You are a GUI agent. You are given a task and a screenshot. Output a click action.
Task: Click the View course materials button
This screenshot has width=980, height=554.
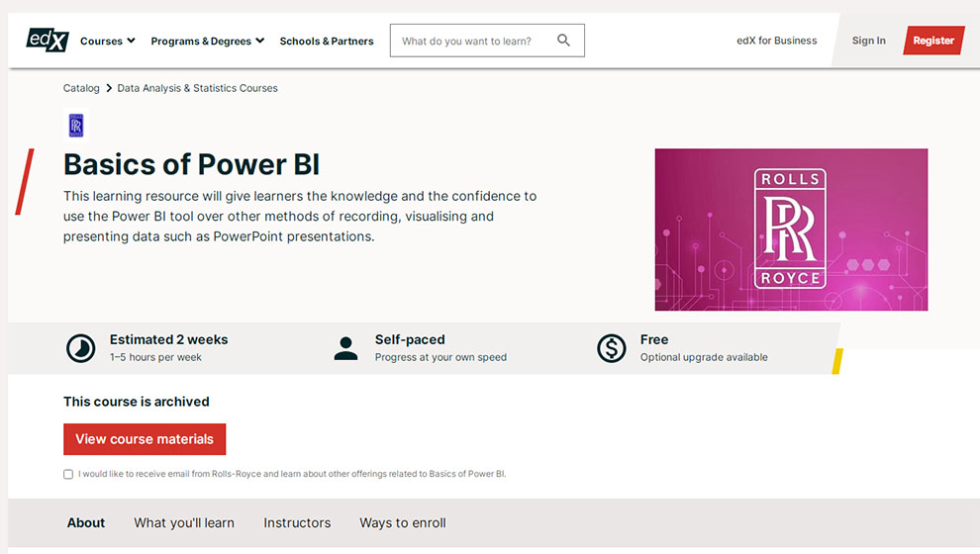(x=145, y=439)
